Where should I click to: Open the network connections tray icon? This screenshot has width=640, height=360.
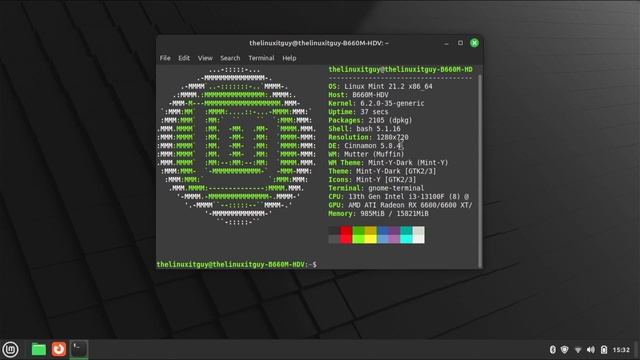tap(578, 350)
